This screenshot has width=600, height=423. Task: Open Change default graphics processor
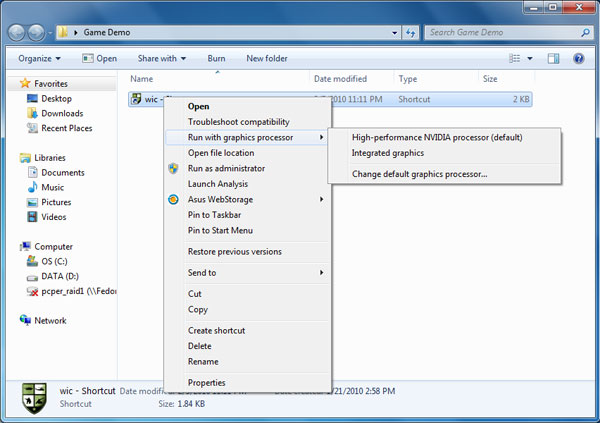pos(445,174)
